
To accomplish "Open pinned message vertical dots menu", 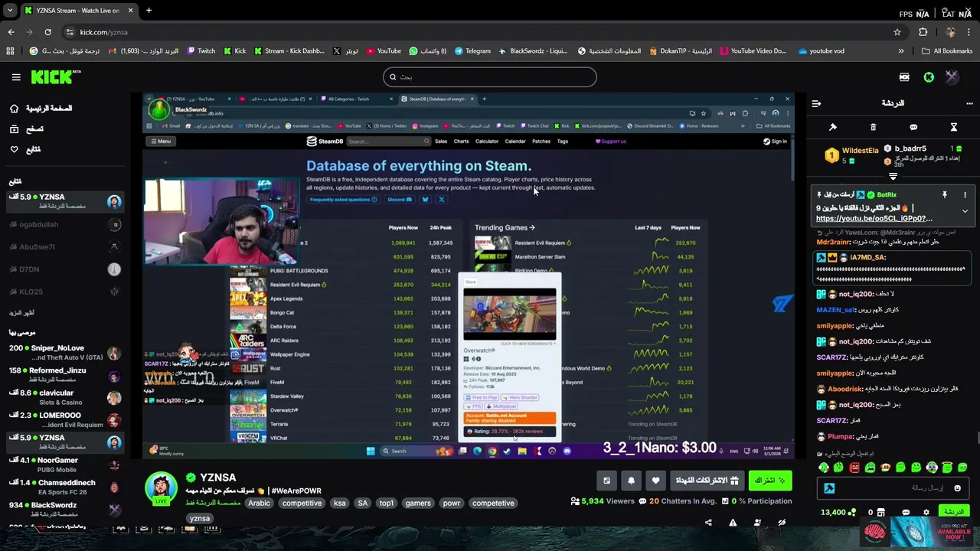I will tap(965, 195).
